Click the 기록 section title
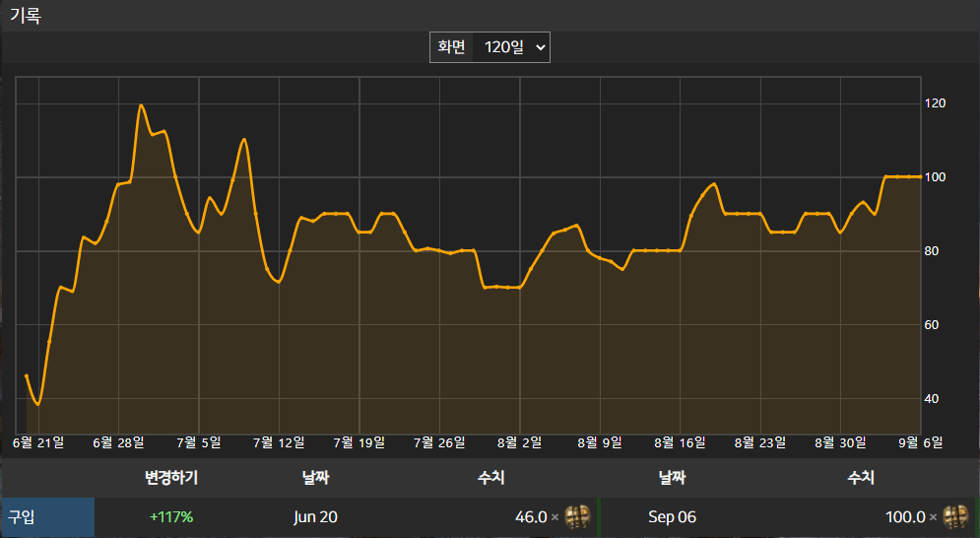Image resolution: width=980 pixels, height=538 pixels. tap(25, 15)
